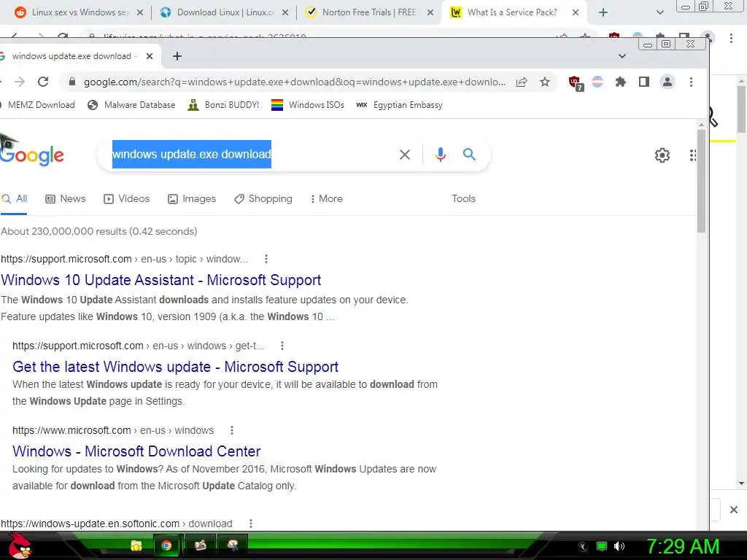
Task: Click the forward navigation arrow
Action: click(x=20, y=82)
